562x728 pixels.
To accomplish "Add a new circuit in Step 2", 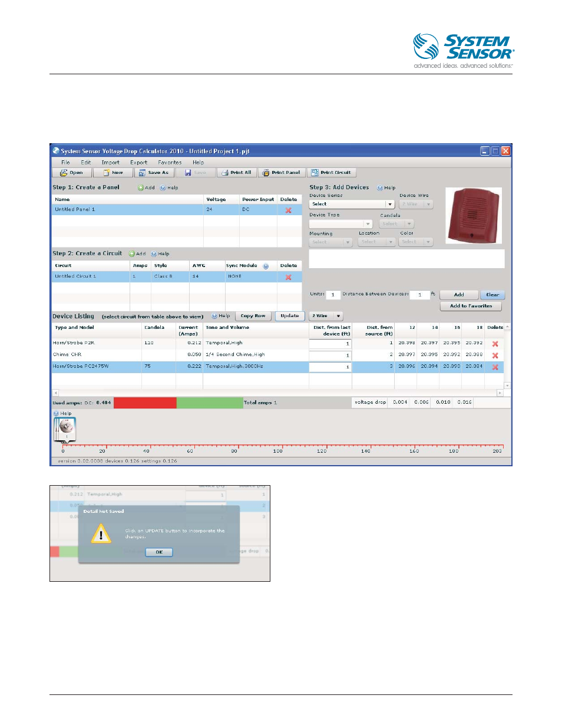I will tap(137, 254).
